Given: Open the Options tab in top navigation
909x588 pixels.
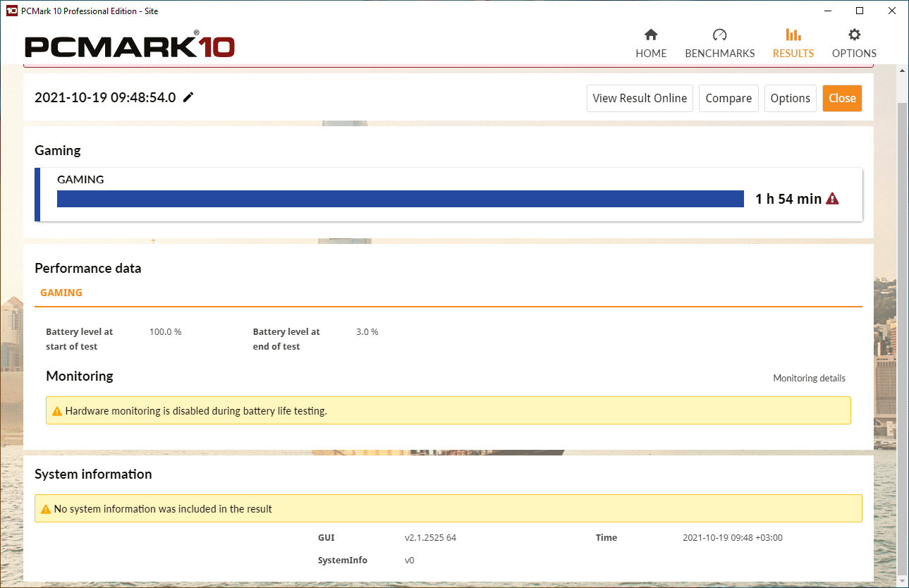Looking at the screenshot, I should pos(854,44).
